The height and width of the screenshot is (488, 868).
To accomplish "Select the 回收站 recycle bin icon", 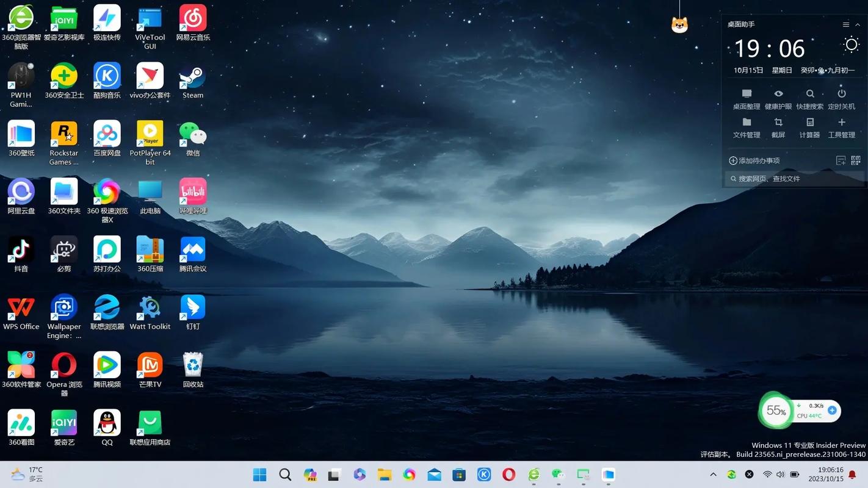I will coord(193,370).
